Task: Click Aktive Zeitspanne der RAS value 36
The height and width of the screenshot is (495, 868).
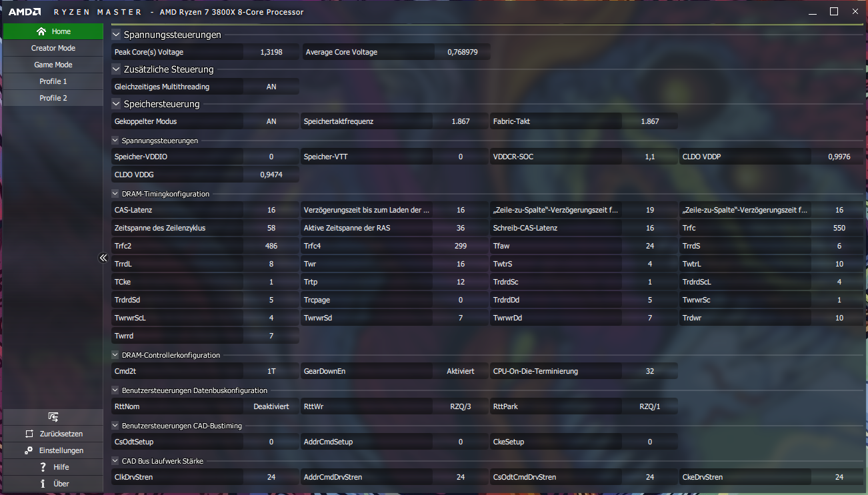Action: [461, 228]
